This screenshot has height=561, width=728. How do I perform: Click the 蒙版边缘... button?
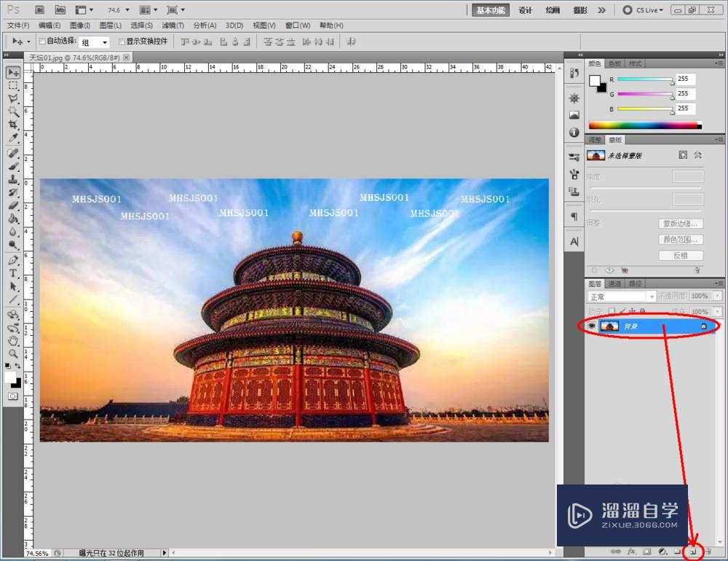(681, 224)
